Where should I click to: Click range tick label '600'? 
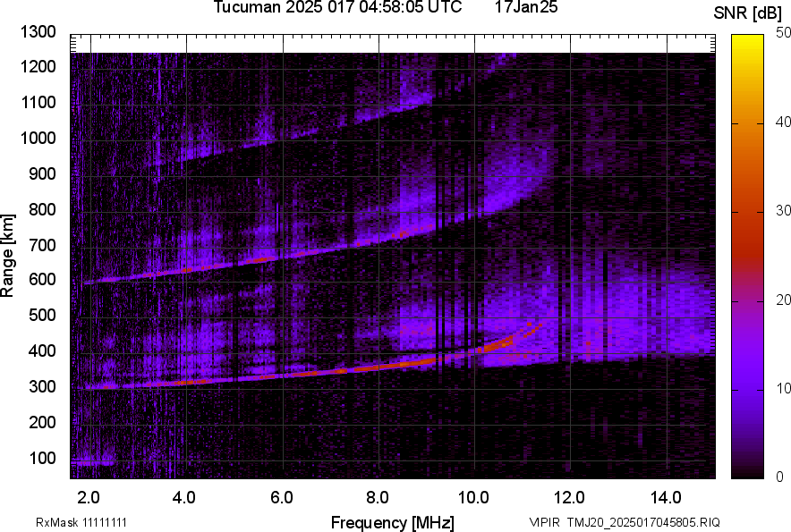(x=42, y=279)
